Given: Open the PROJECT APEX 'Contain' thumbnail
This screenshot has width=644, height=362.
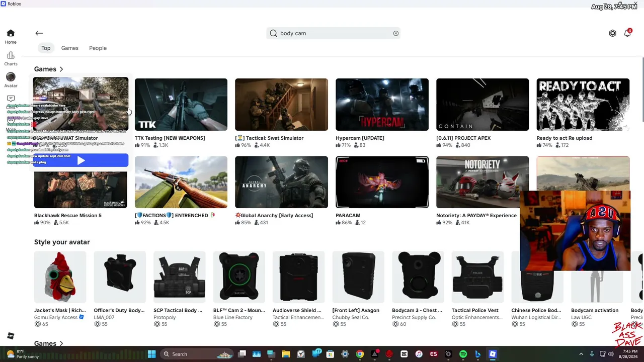Looking at the screenshot, I should point(482,105).
